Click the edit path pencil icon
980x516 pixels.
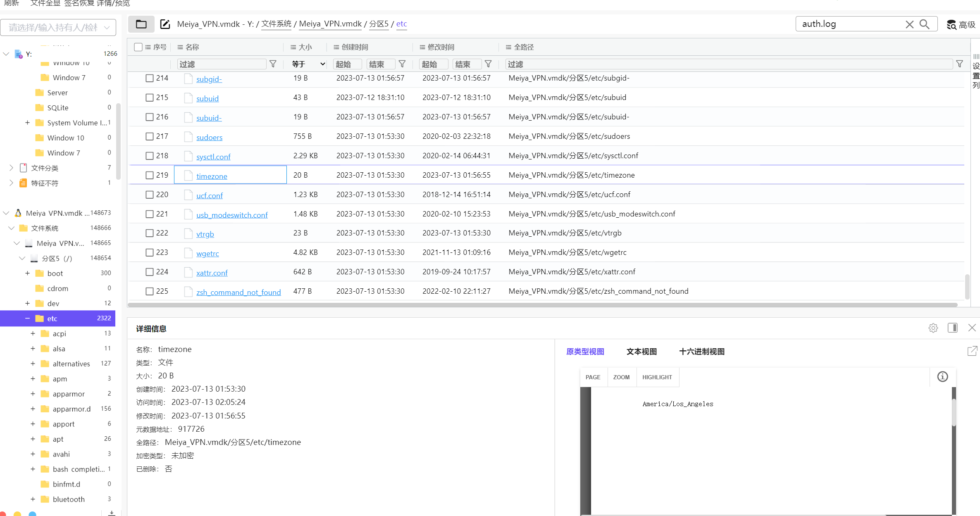pos(165,24)
